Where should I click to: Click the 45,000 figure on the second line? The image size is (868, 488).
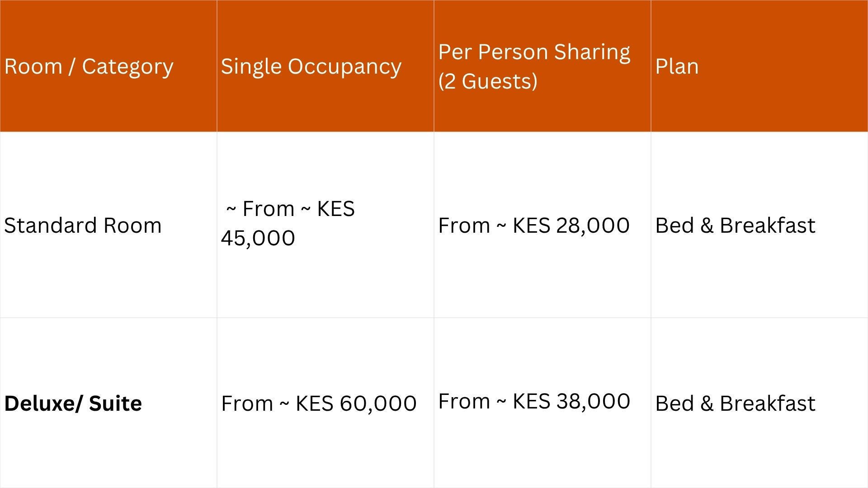click(x=258, y=238)
